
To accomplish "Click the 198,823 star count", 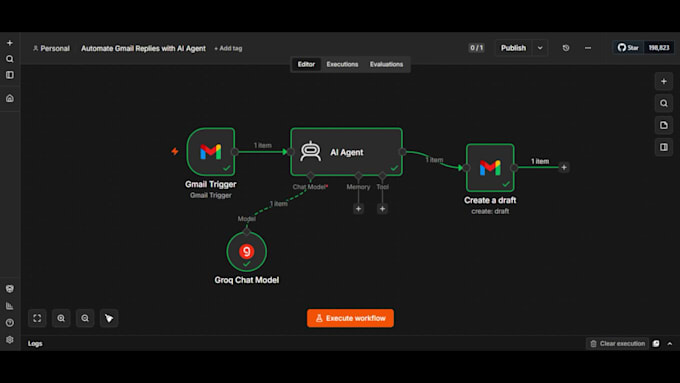I will point(659,48).
